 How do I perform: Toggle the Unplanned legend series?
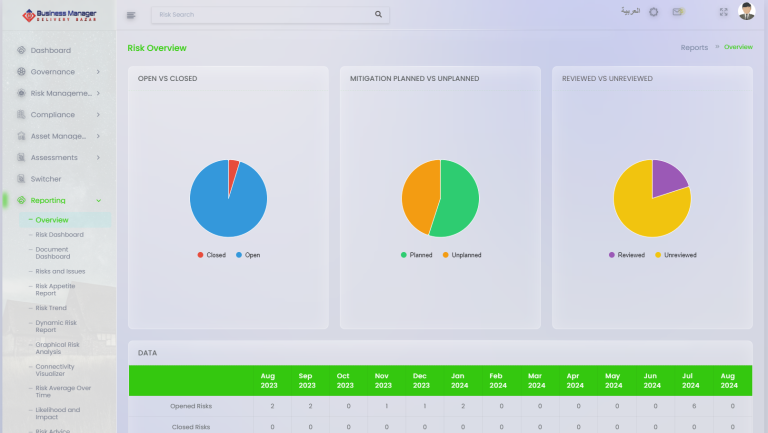[460, 255]
